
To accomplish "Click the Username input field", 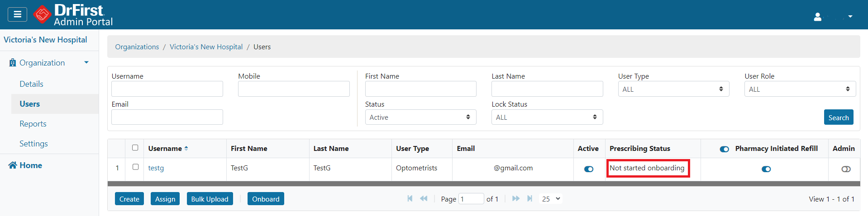I will tap(167, 89).
